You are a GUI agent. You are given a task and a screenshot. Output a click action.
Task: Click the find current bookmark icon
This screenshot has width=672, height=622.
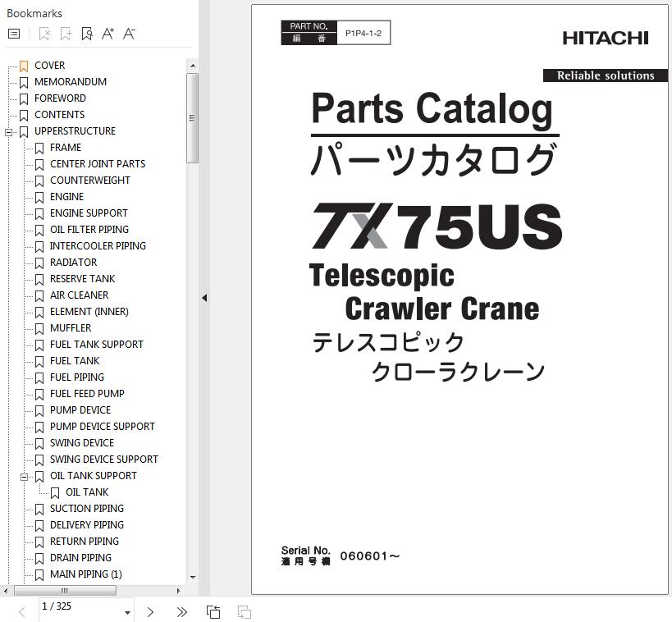pos(87,34)
